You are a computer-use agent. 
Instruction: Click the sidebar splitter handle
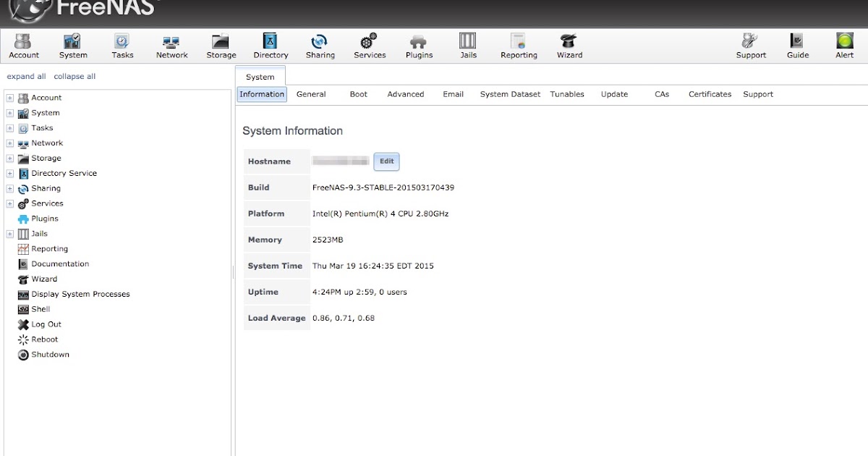point(233,271)
